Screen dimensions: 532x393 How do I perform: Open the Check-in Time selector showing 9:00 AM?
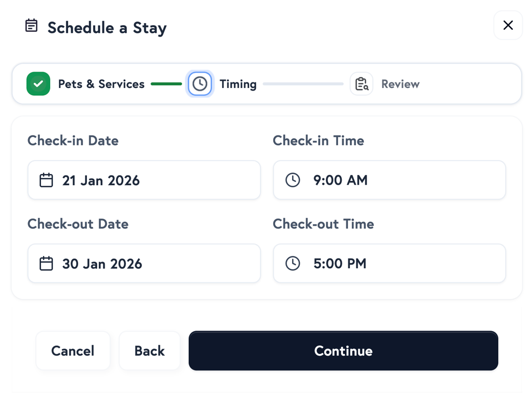389,180
